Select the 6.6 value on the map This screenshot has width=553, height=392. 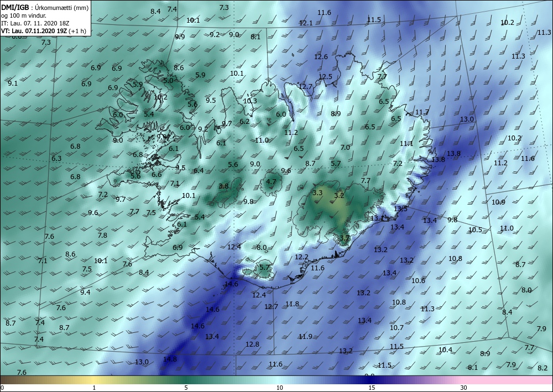(x=156, y=175)
